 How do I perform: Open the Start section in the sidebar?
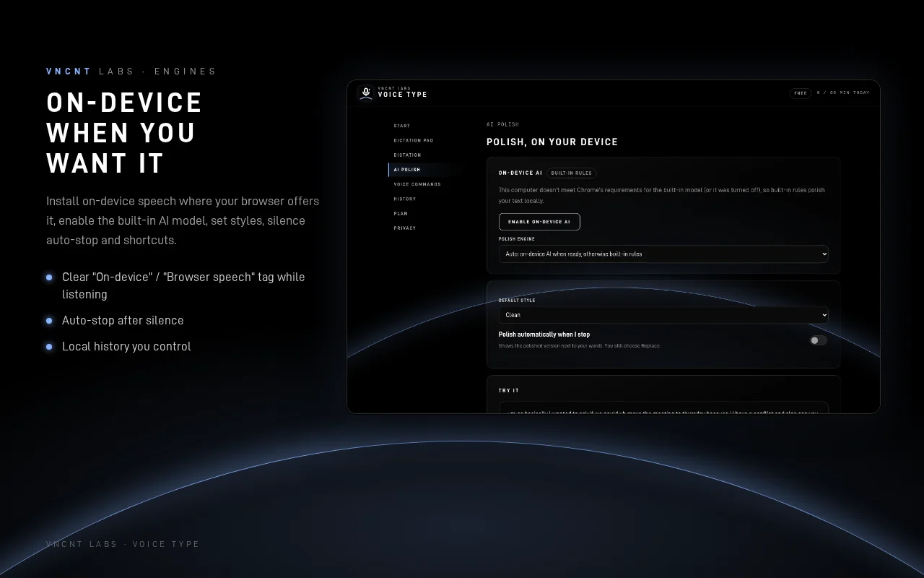(402, 126)
